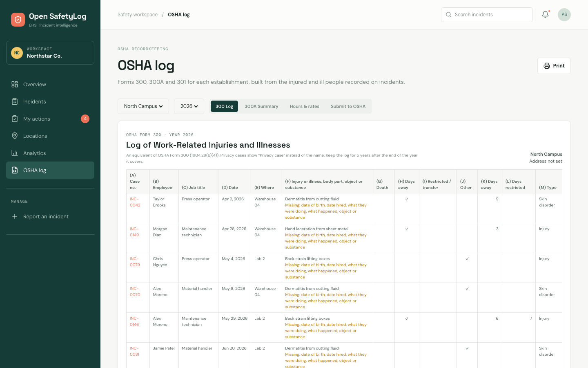This screenshot has width=588, height=368.
Task: Switch to the Submit to OSHA tab
Action: tap(348, 106)
